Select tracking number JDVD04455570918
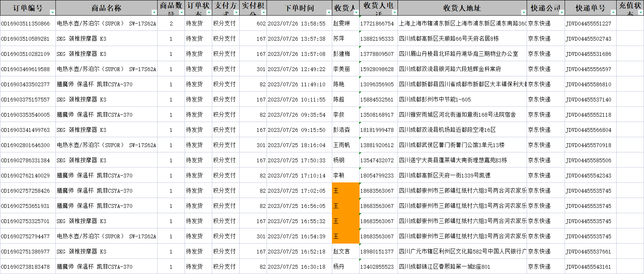644x274 pixels. point(589,145)
